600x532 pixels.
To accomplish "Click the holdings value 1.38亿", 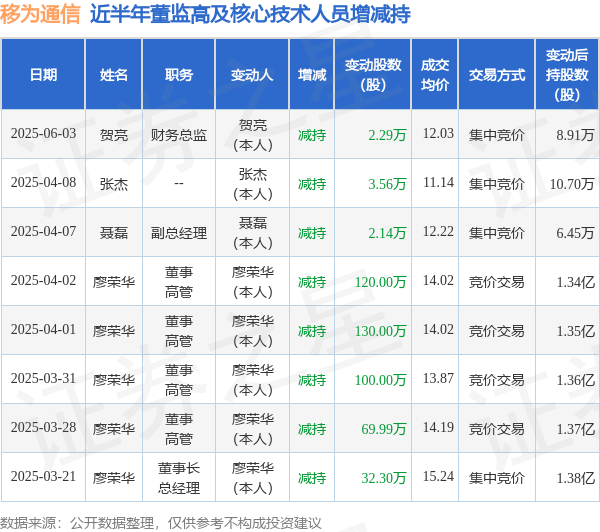I will [576, 478].
